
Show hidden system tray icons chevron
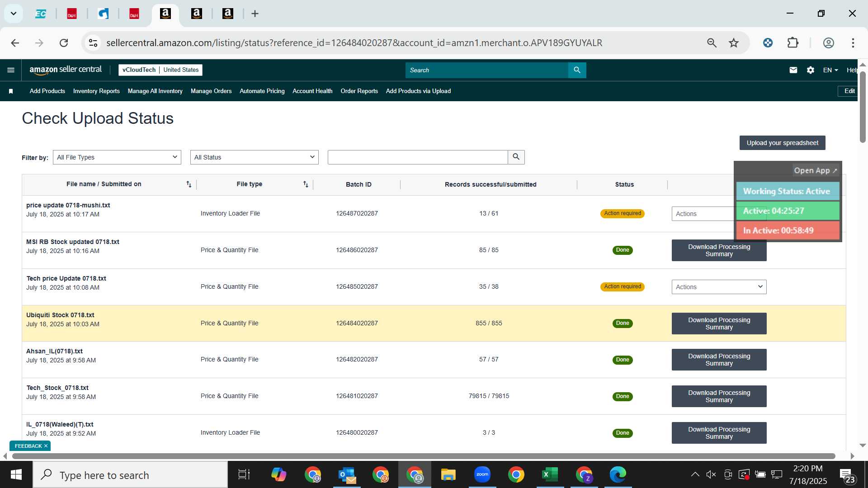click(x=695, y=474)
